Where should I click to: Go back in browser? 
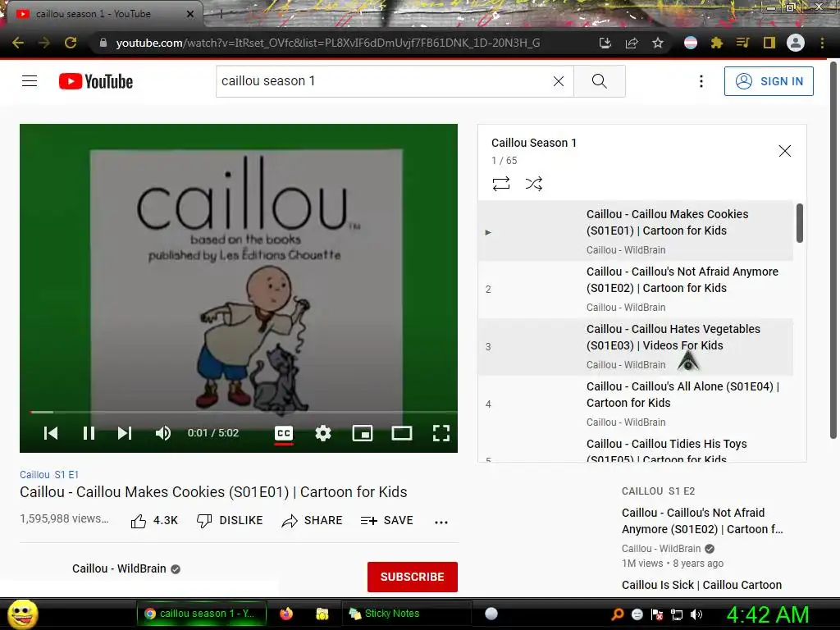pos(18,43)
